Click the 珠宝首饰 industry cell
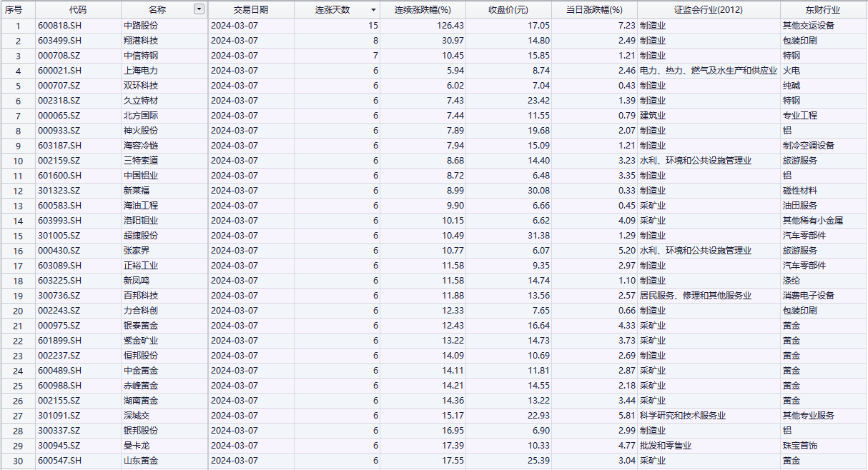The image size is (868, 470). pos(800,446)
